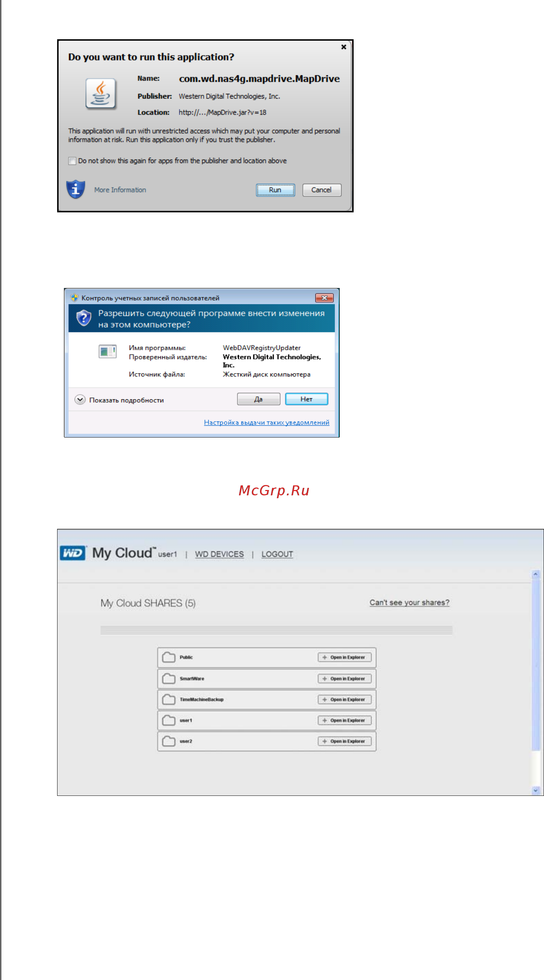Viewport: 544px width, 980px height.
Task: Open user1 share in Explorer
Action: 345,721
